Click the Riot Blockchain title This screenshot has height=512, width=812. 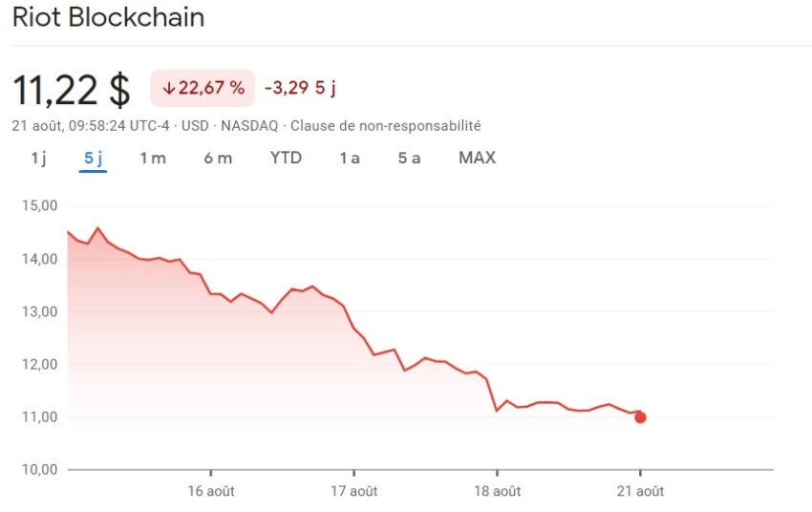tap(108, 17)
